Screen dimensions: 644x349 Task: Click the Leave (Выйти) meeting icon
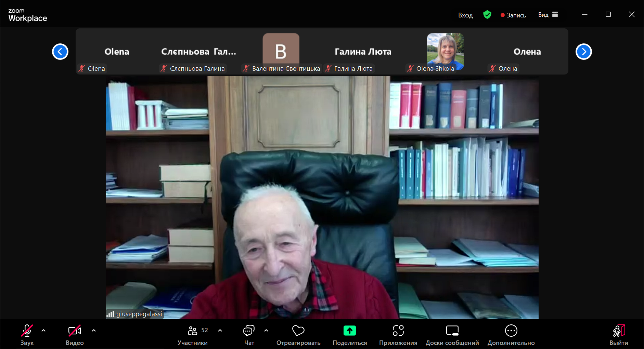click(x=619, y=331)
